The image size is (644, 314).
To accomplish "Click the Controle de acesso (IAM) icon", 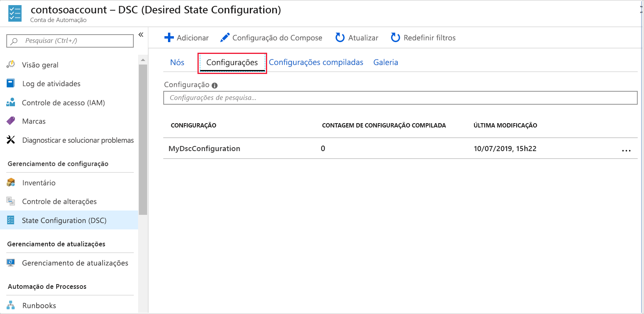I will point(11,102).
